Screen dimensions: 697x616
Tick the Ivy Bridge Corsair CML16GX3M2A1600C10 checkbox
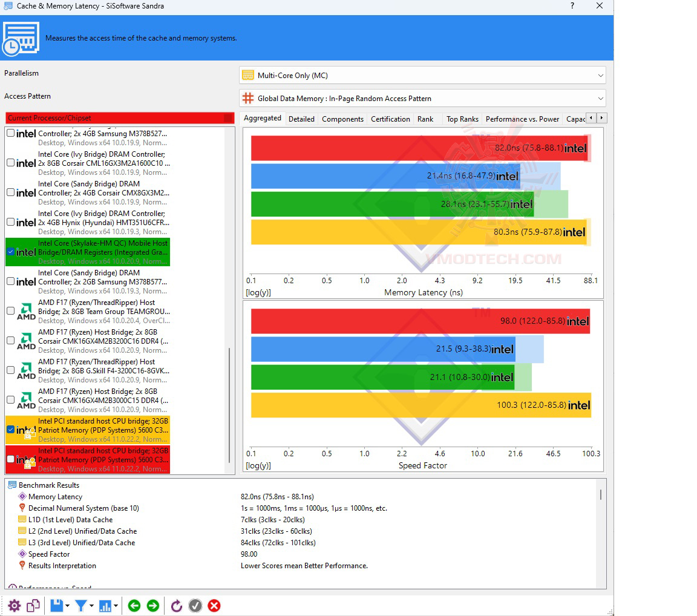[x=11, y=163]
